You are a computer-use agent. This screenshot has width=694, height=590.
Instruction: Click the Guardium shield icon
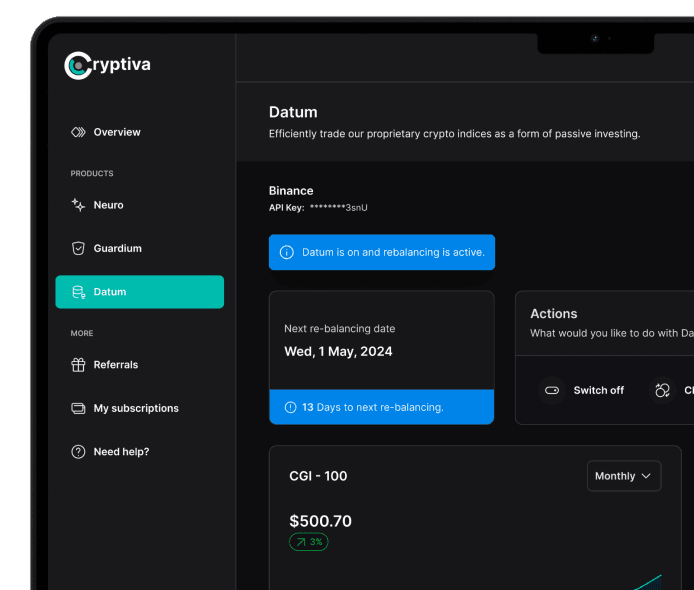78,248
